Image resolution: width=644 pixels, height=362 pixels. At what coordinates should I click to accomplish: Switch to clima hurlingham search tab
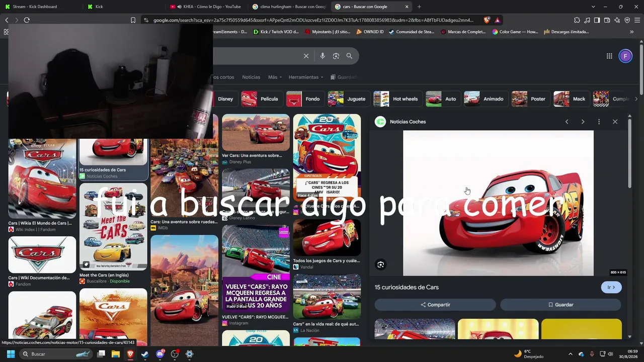(x=289, y=7)
